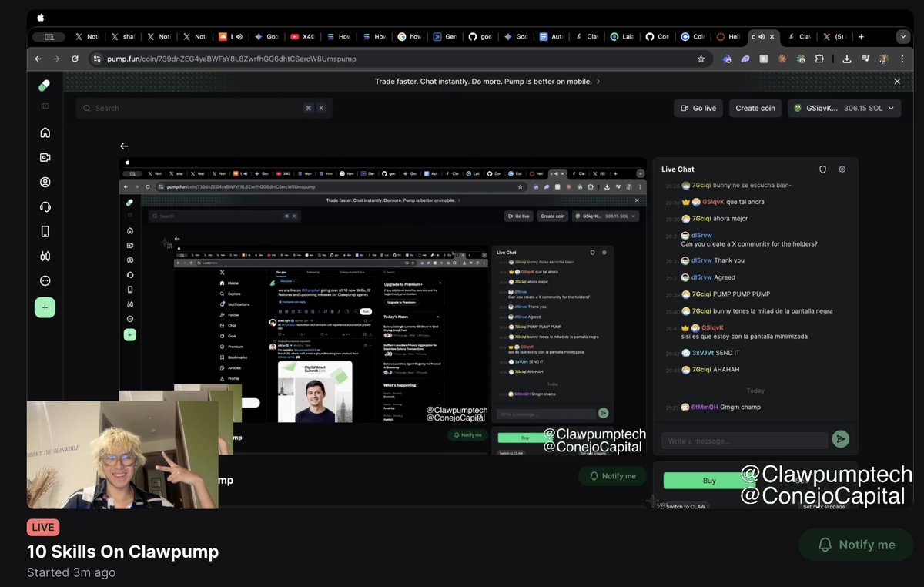Toggle the sidebar collapse icon below the logo
Viewport: 924px width, 587px height.
click(45, 106)
